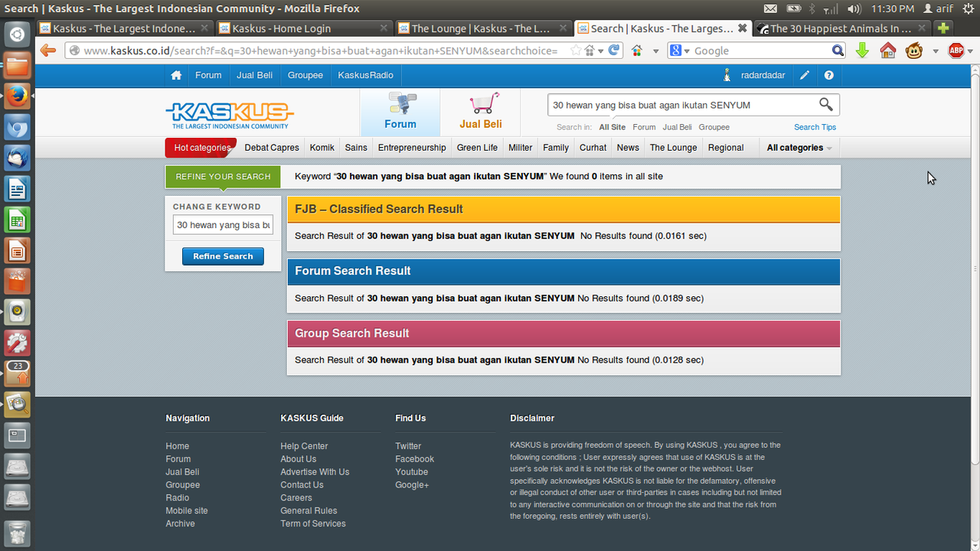Open the arrow next to the colorful house icon

(x=655, y=51)
